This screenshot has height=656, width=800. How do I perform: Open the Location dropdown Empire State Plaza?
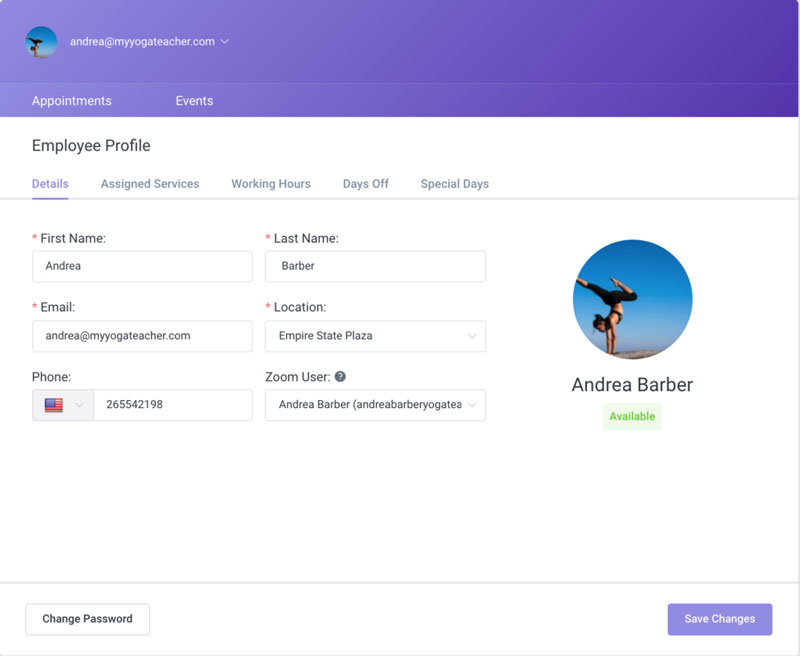click(375, 336)
